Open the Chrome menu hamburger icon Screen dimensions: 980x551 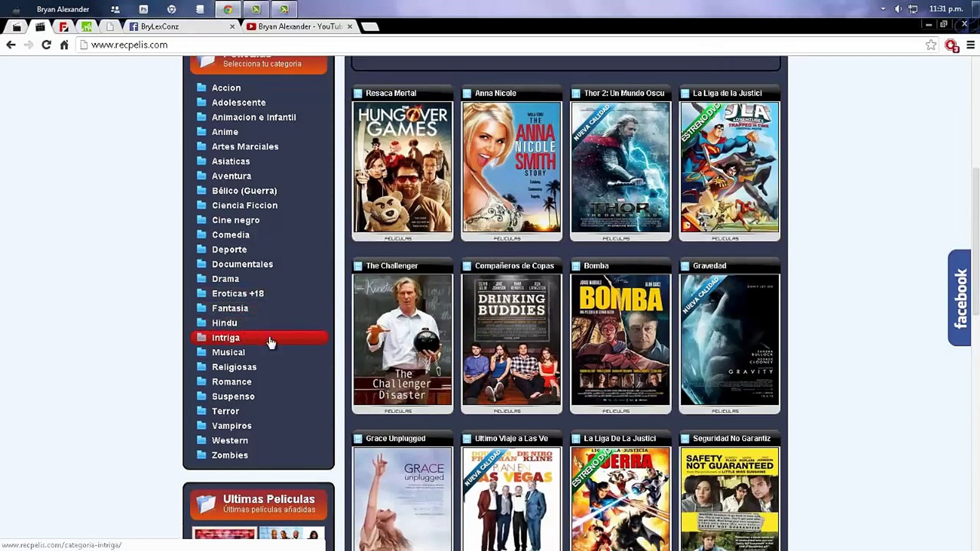tap(970, 45)
